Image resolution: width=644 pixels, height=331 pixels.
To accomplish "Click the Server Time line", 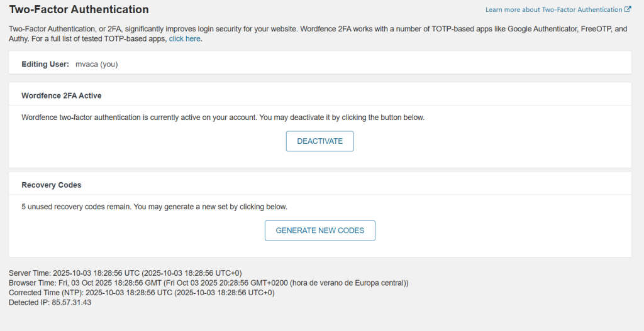I will (125, 274).
